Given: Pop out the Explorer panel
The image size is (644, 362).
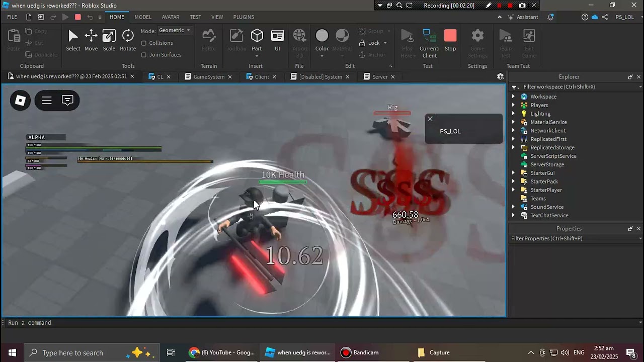Looking at the screenshot, I should (630, 77).
